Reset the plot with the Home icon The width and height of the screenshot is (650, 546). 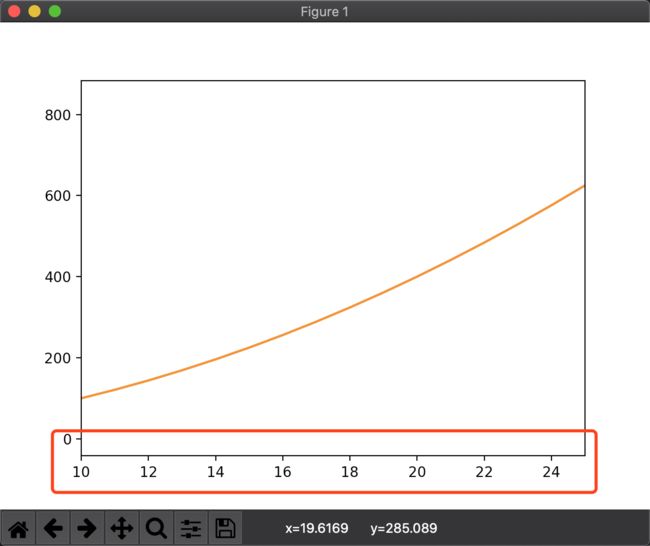(18, 528)
